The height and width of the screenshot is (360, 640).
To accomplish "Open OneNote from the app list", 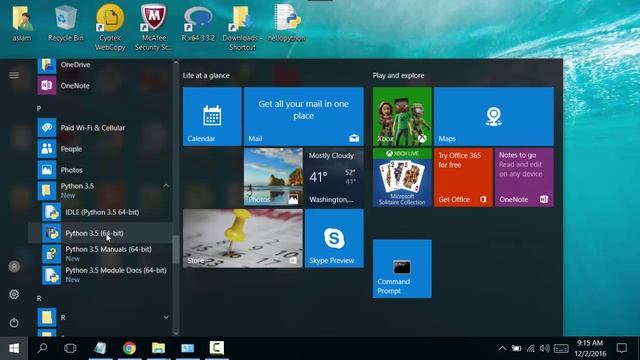I will 100,86.
